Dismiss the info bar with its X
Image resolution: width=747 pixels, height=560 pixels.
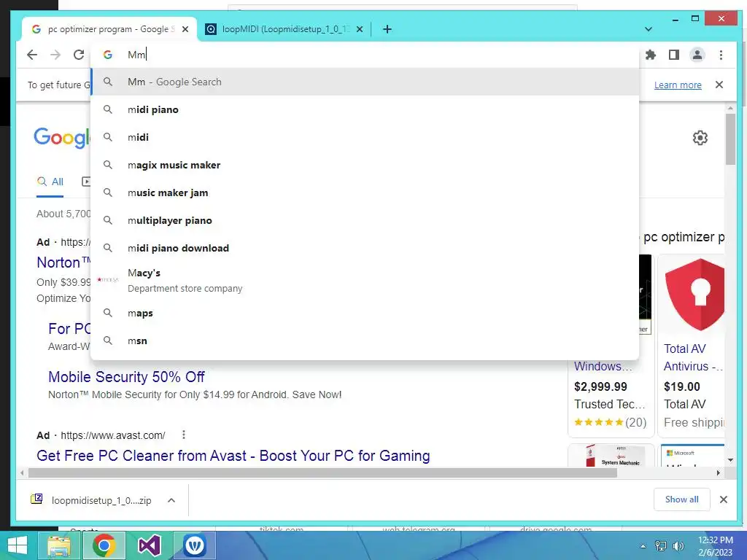(719, 85)
